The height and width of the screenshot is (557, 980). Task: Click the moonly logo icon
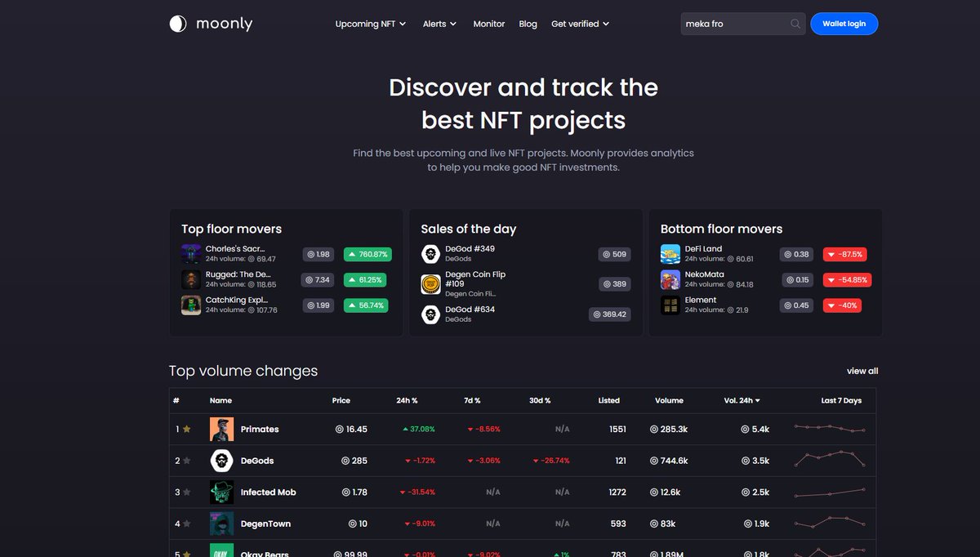pos(178,24)
